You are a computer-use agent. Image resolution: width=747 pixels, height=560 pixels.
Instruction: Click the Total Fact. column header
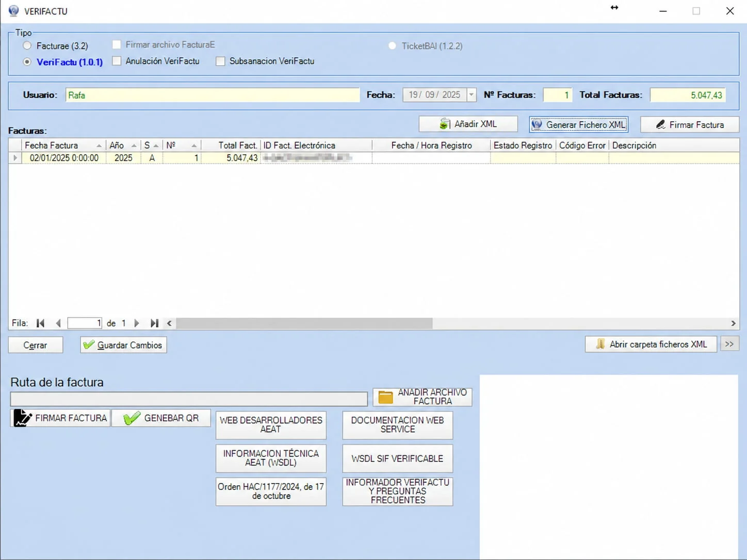pos(231,145)
